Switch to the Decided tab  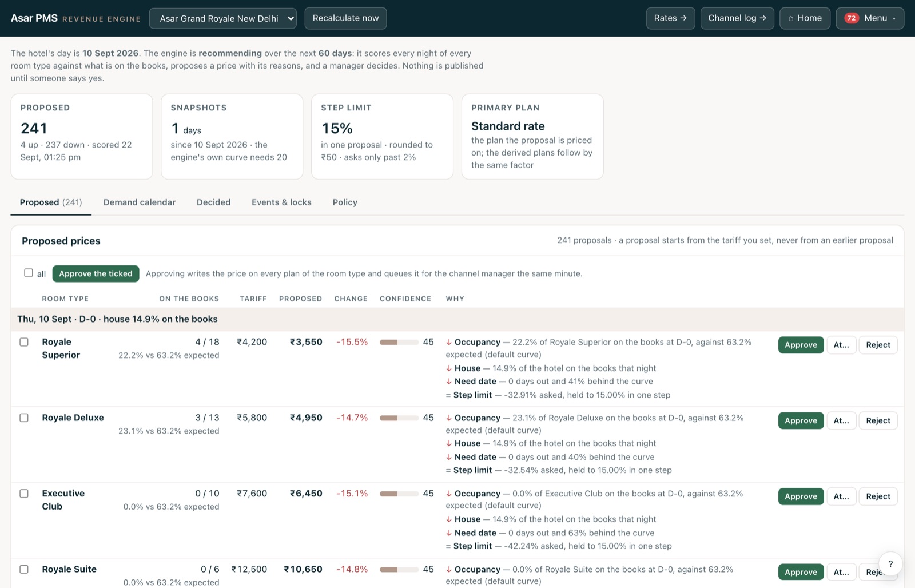[x=213, y=202]
